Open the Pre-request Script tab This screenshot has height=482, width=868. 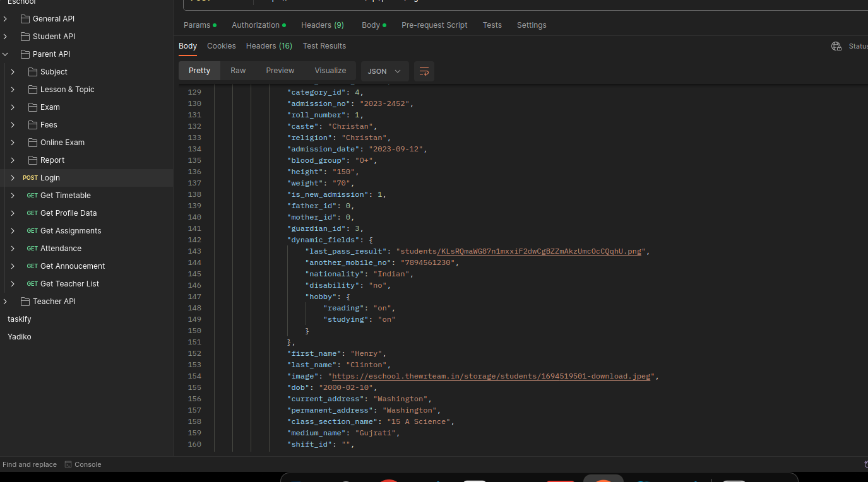pos(434,25)
